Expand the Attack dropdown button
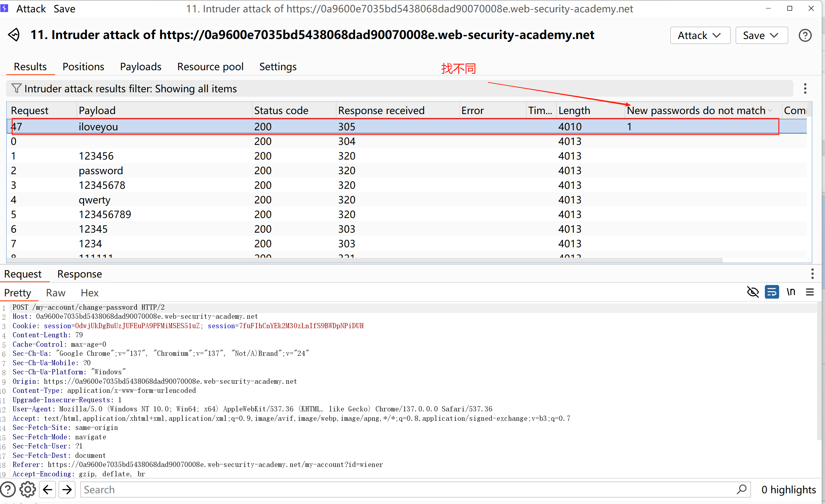825x504 pixels. pyautogui.click(x=700, y=35)
